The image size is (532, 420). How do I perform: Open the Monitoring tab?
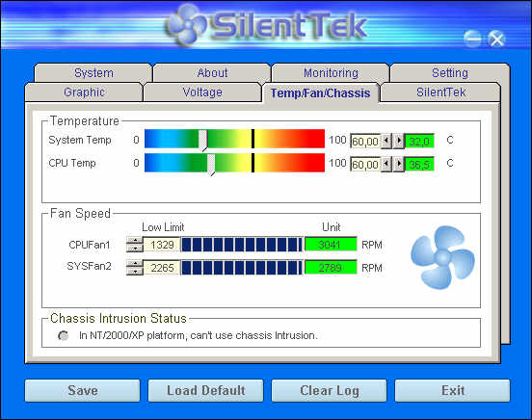tap(331, 72)
